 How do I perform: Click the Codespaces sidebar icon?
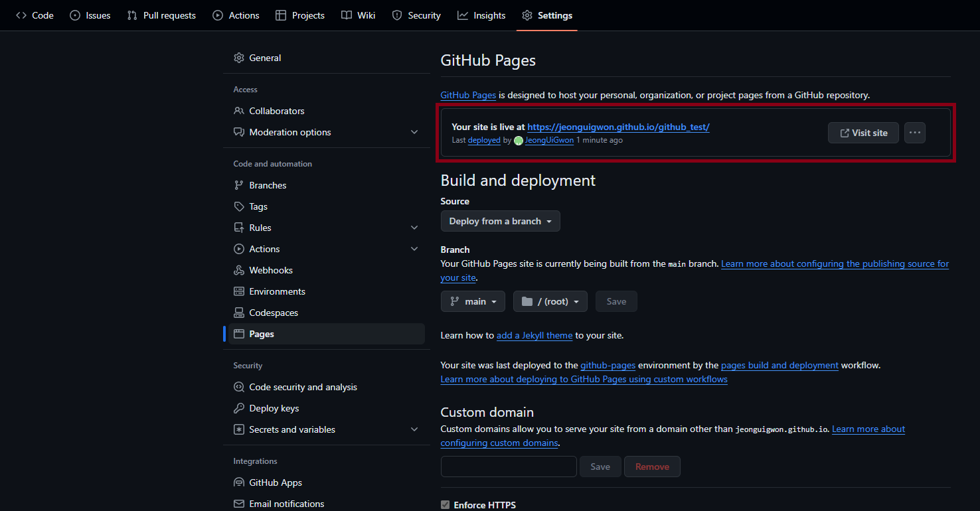tap(239, 313)
